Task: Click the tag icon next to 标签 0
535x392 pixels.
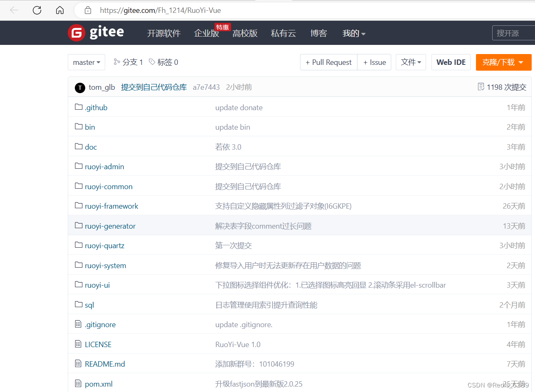Action: click(x=152, y=62)
